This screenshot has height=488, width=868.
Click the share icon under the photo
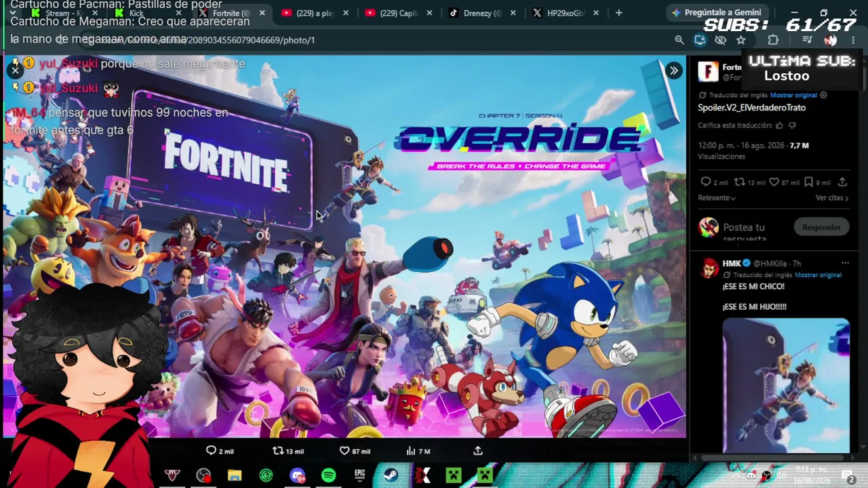[478, 451]
